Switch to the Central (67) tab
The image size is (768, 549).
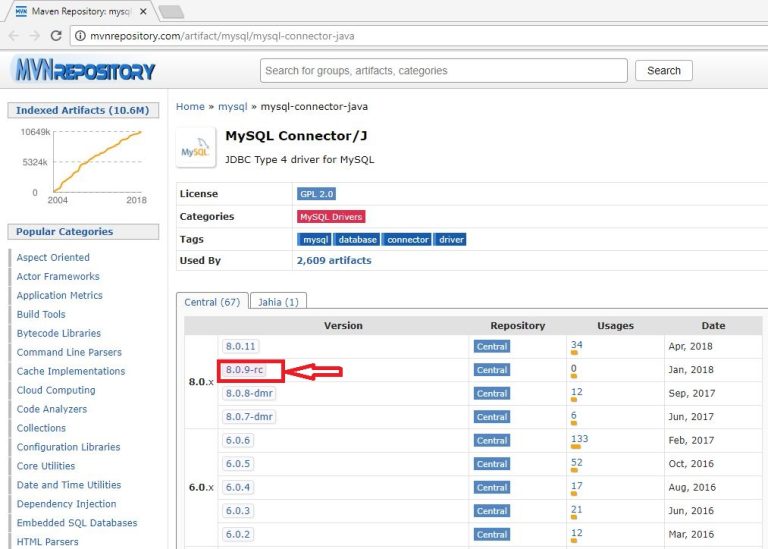pos(212,302)
